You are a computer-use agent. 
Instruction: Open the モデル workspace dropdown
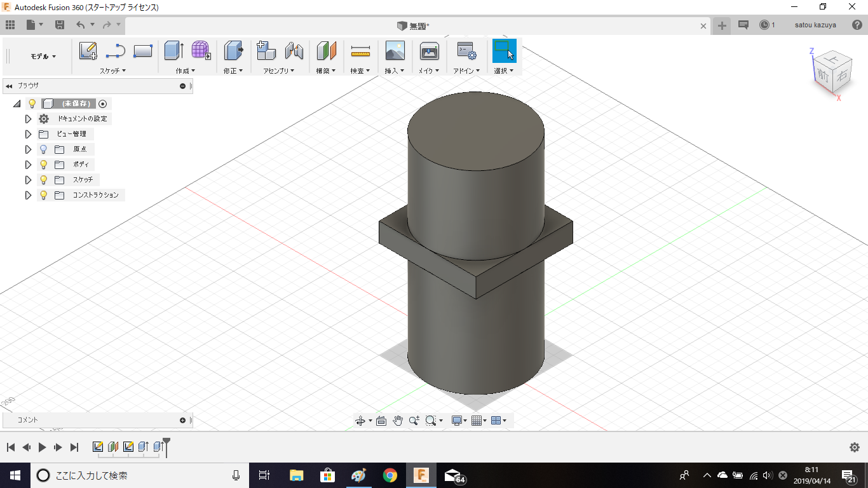pyautogui.click(x=43, y=57)
